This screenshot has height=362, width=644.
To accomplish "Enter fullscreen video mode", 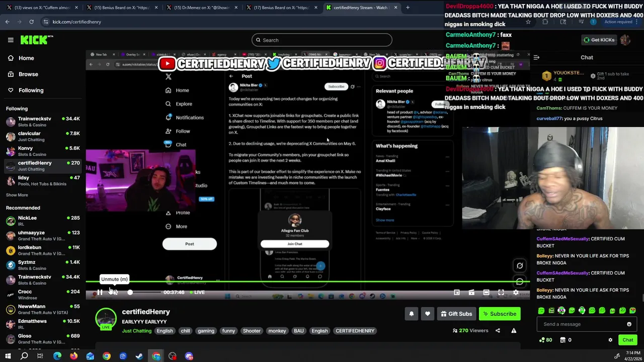I will coord(501,292).
